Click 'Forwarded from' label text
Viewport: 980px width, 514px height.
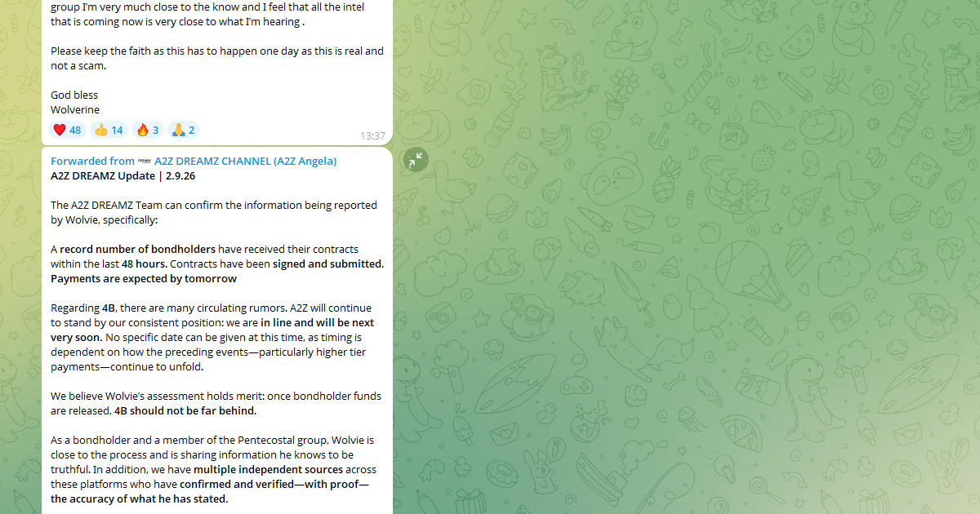coord(93,161)
